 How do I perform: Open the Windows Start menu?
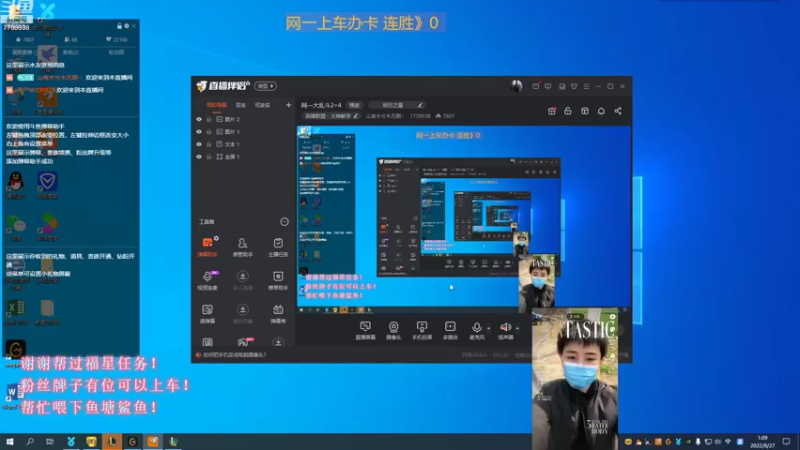pos(10,441)
